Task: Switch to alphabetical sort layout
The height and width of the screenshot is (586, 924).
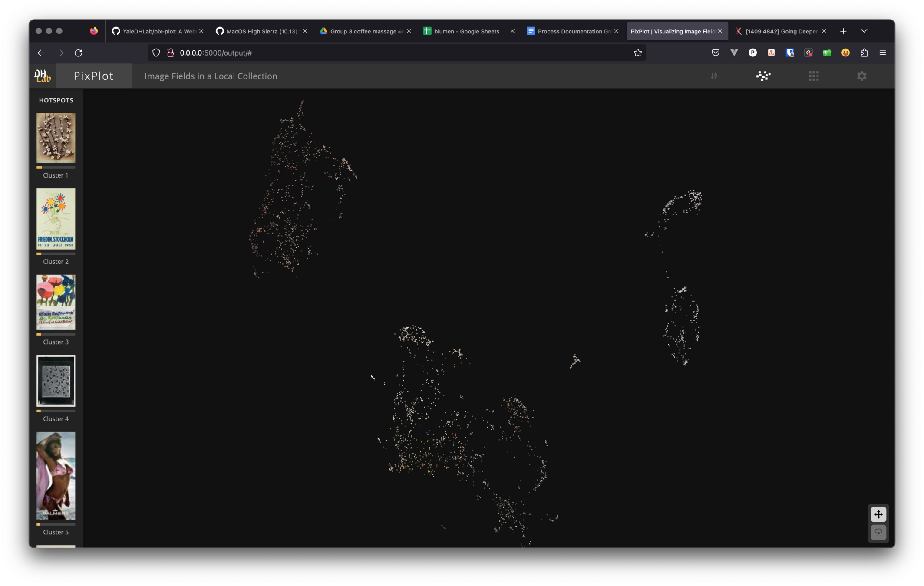Action: click(x=714, y=76)
